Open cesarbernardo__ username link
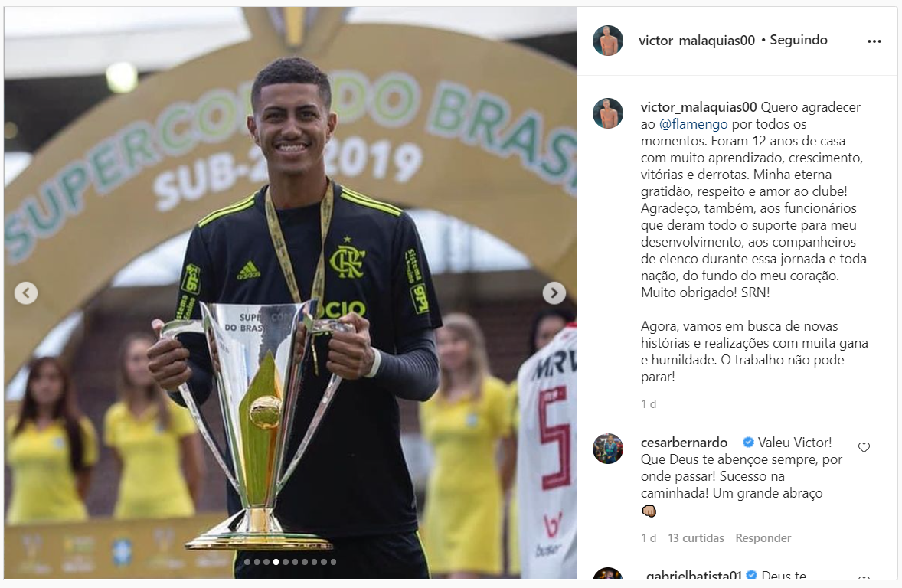 [689, 443]
